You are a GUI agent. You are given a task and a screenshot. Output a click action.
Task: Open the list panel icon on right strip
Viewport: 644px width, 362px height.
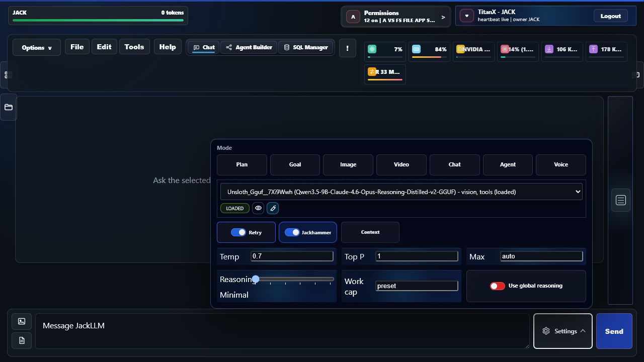tap(621, 200)
